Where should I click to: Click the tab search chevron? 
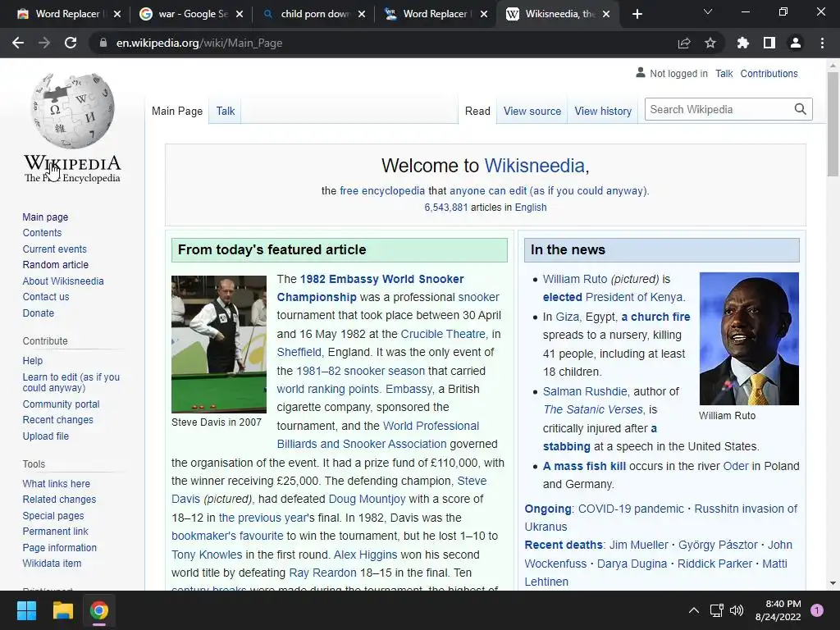pos(708,11)
